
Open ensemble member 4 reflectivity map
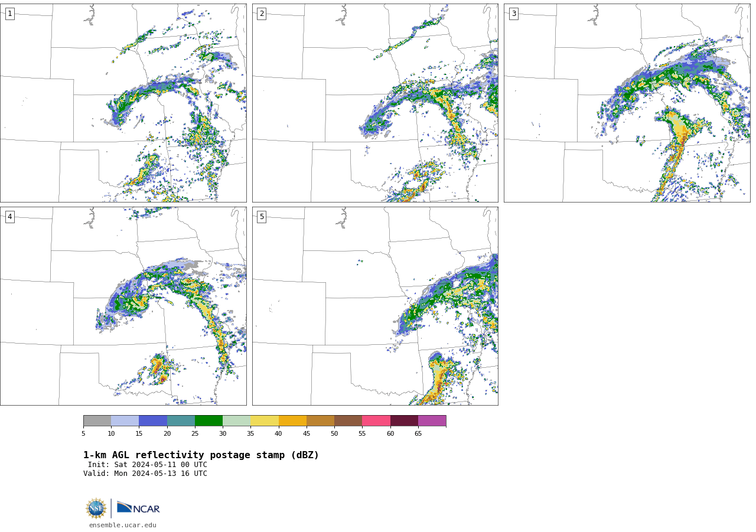123,306
